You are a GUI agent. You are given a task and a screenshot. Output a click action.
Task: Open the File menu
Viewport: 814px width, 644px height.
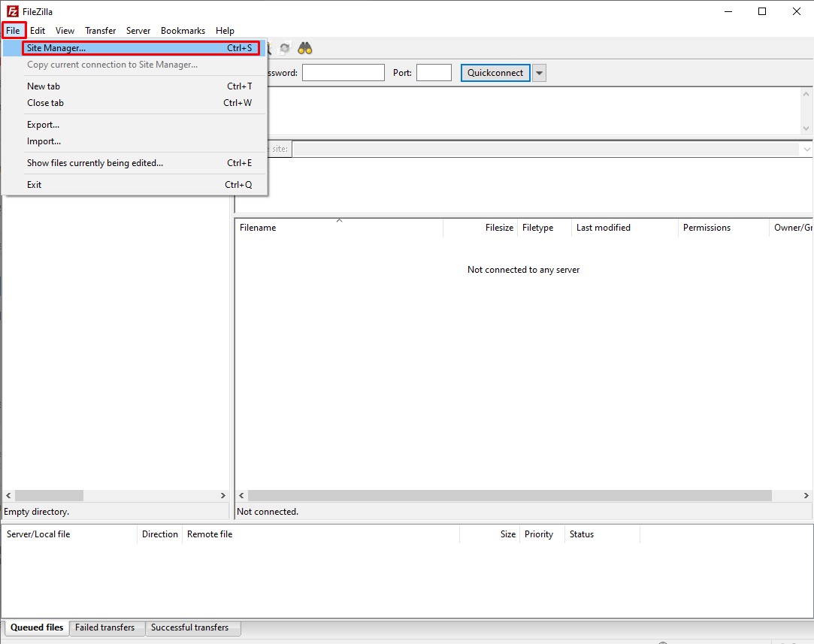coord(13,31)
